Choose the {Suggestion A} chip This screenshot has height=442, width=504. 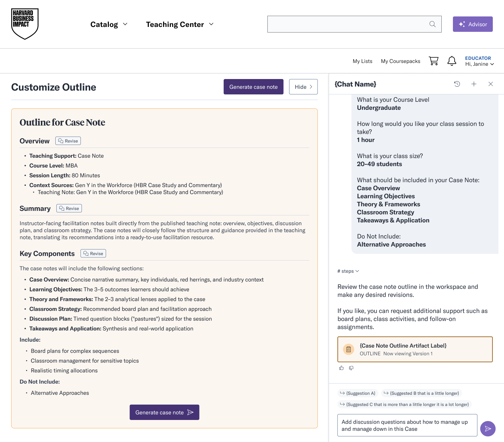[358, 393]
